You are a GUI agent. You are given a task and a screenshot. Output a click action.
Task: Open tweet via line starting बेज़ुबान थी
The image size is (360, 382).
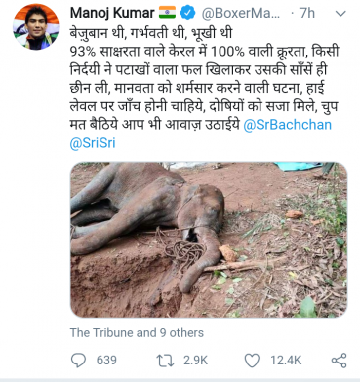click(151, 34)
